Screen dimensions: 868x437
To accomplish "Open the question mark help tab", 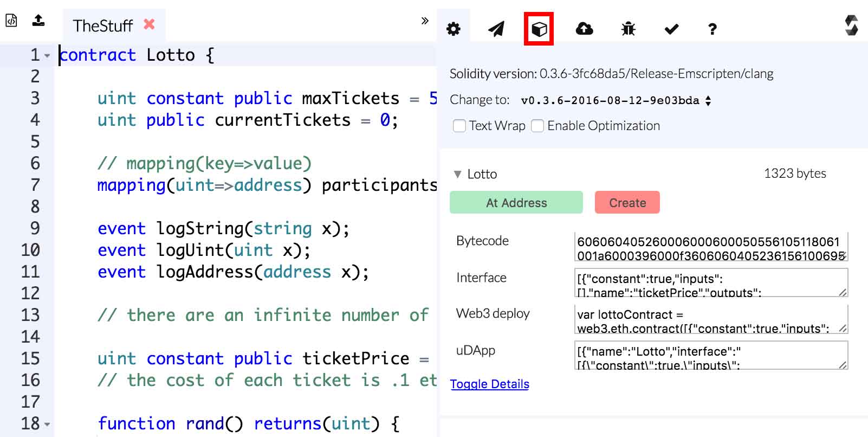I will coord(712,29).
